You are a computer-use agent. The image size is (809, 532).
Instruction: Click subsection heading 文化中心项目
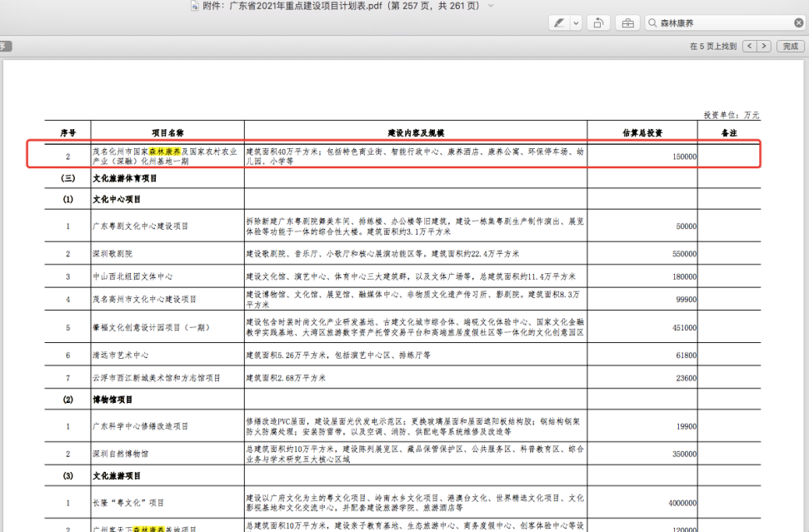(116, 200)
